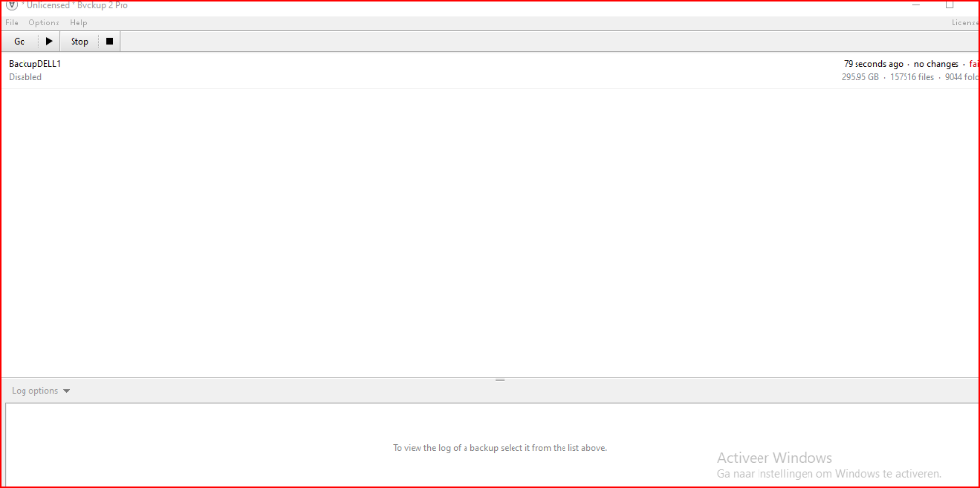This screenshot has width=980, height=488.
Task: Click the 157516 files count
Action: click(911, 77)
